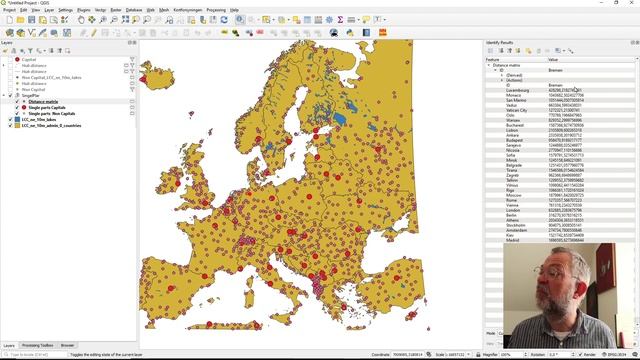This screenshot has width=640, height=360.
Task: Toggle SingelPlar group visibility checkbox
Action: point(11,96)
